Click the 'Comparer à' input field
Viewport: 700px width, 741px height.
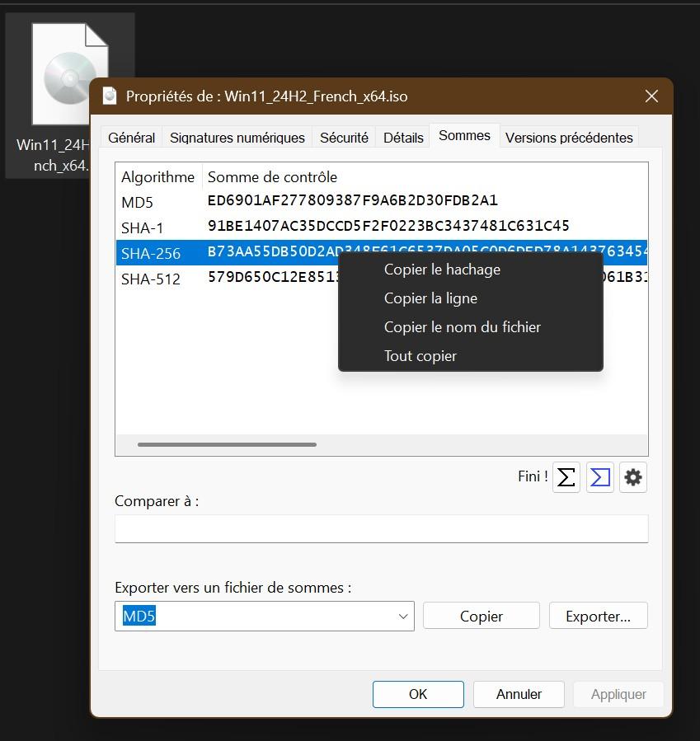(382, 529)
